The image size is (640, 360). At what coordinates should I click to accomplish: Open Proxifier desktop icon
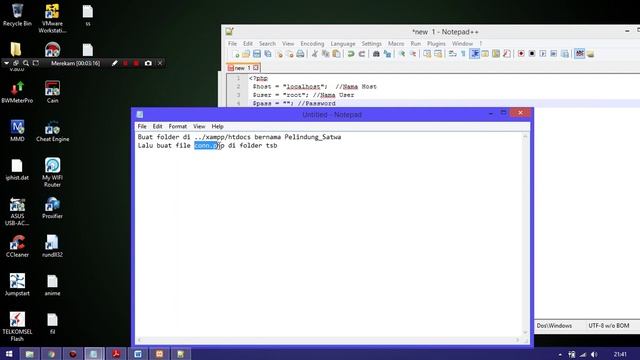click(x=52, y=208)
